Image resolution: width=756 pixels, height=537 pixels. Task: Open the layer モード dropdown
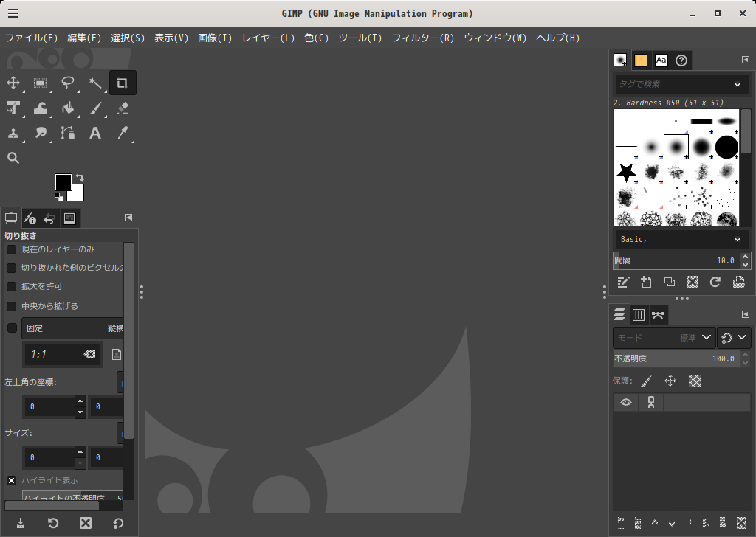click(664, 338)
